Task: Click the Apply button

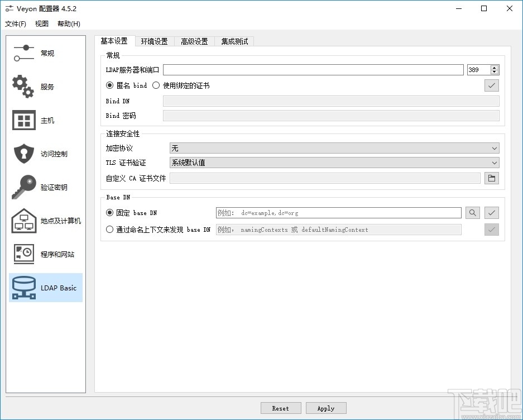Action: 325,408
